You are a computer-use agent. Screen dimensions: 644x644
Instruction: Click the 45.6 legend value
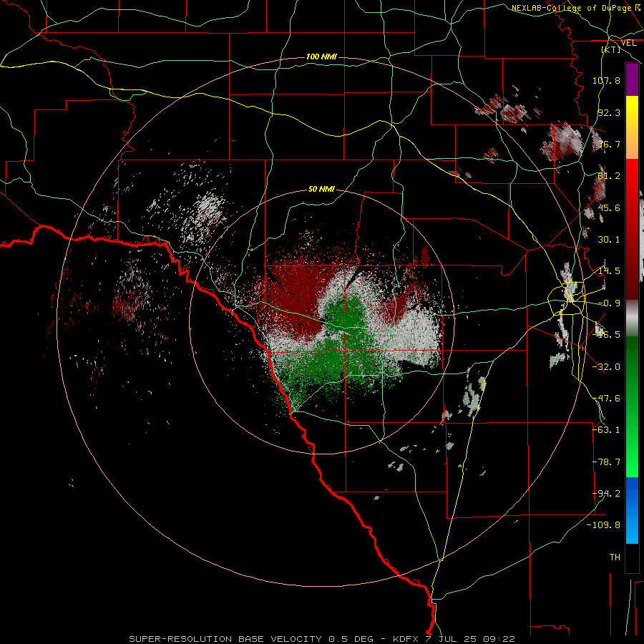[x=609, y=208]
